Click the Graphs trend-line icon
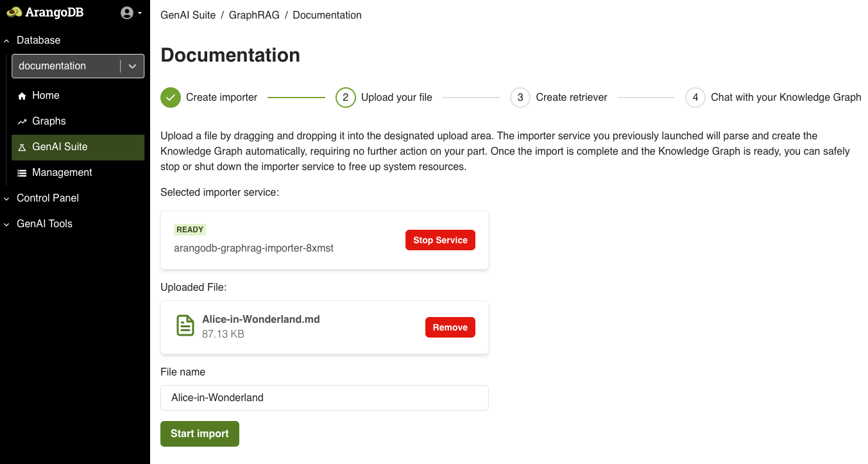868x464 pixels. tap(22, 121)
